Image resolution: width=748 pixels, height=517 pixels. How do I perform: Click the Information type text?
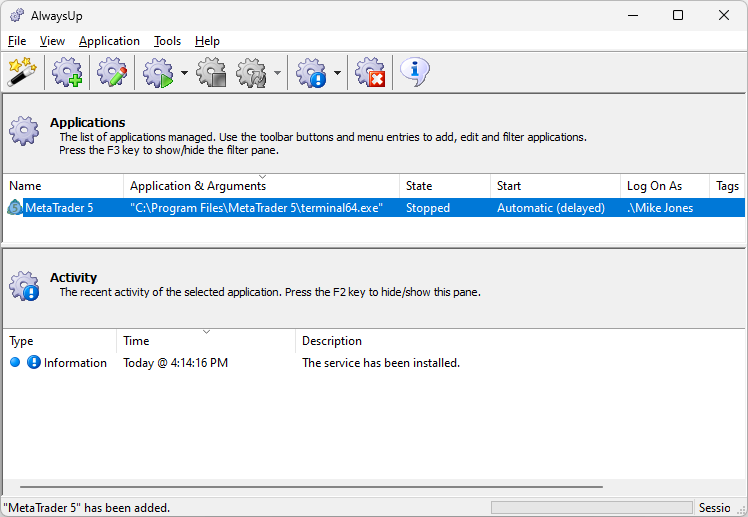75,363
